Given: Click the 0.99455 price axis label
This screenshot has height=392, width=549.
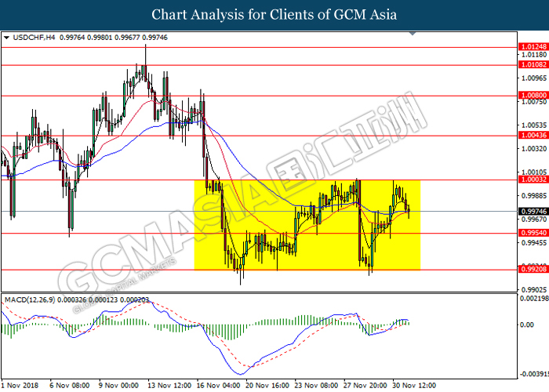Looking at the screenshot, I should point(534,242).
